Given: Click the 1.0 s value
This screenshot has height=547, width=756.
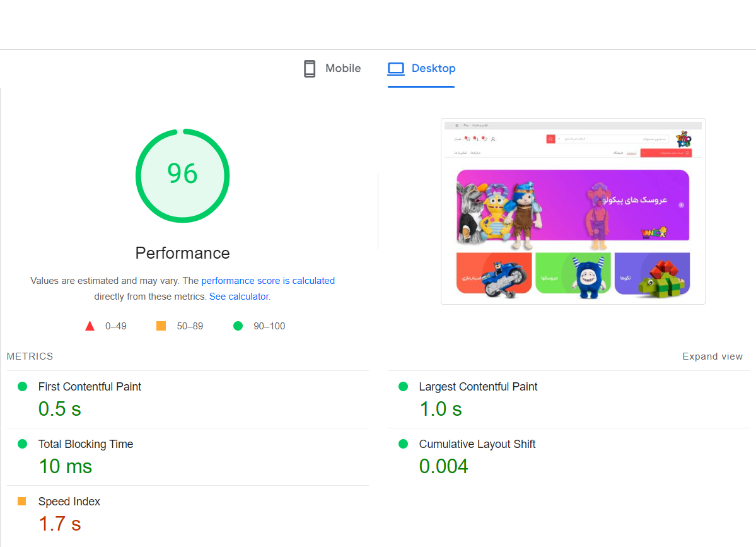Looking at the screenshot, I should (x=441, y=409).
